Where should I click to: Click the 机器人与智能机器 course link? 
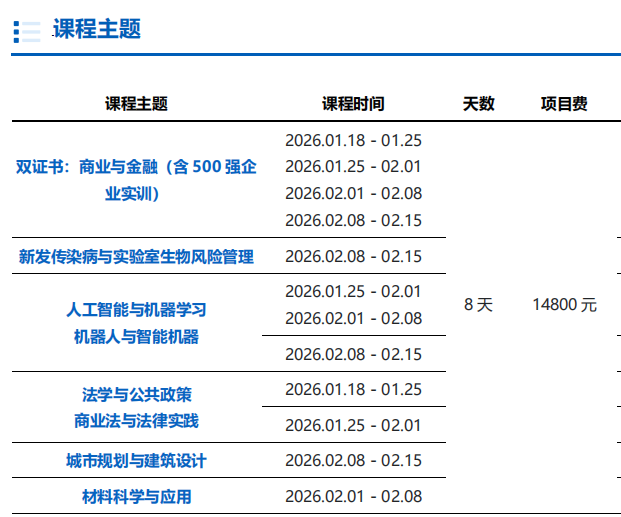coord(136,337)
